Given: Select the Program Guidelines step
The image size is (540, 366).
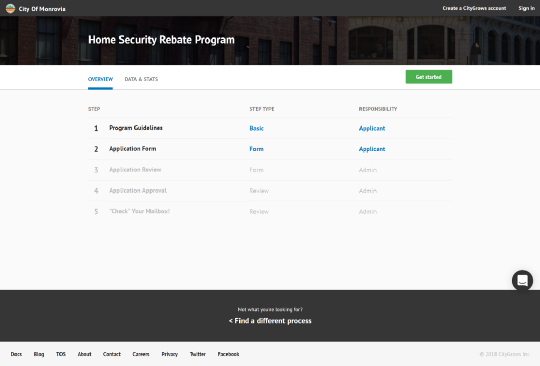Looking at the screenshot, I should (136, 128).
